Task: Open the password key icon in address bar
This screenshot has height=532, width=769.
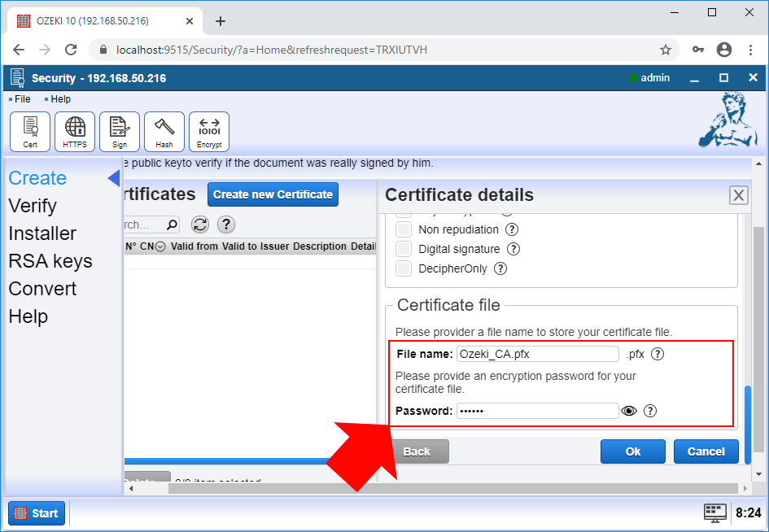Action: (x=698, y=50)
